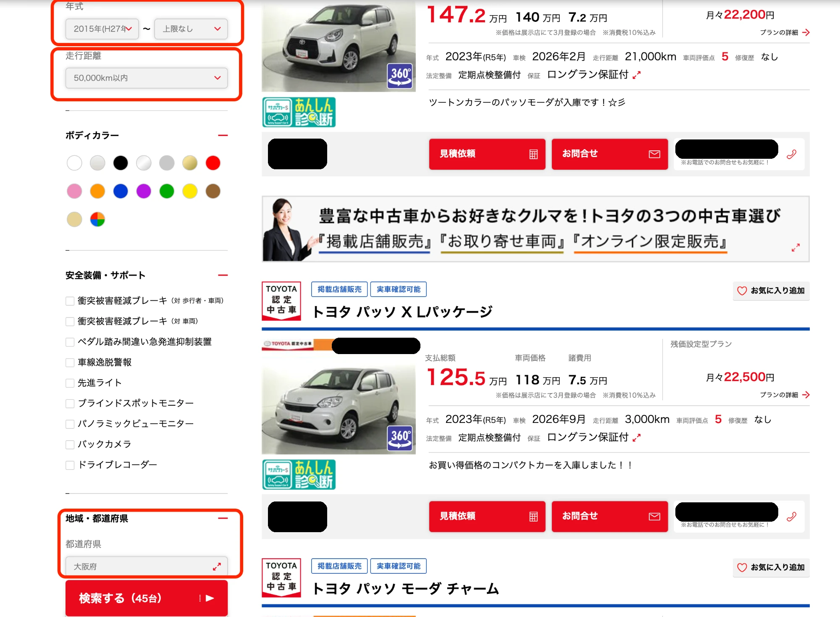Click arrow next to 月々22,500円 プランの詳細
This screenshot has height=617, width=840.
click(x=806, y=395)
